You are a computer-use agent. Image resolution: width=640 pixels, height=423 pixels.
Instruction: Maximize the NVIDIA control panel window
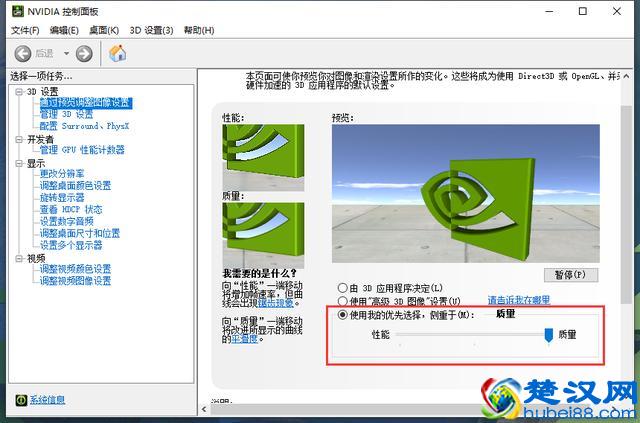(583, 11)
